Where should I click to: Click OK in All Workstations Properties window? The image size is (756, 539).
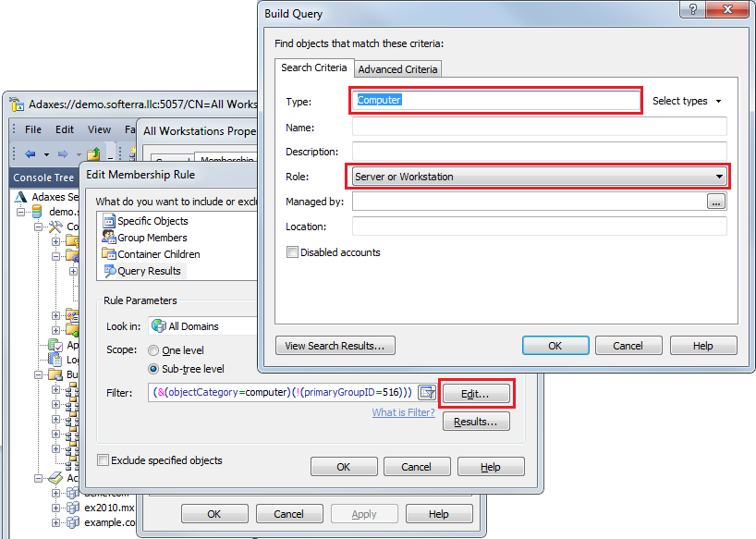(214, 514)
